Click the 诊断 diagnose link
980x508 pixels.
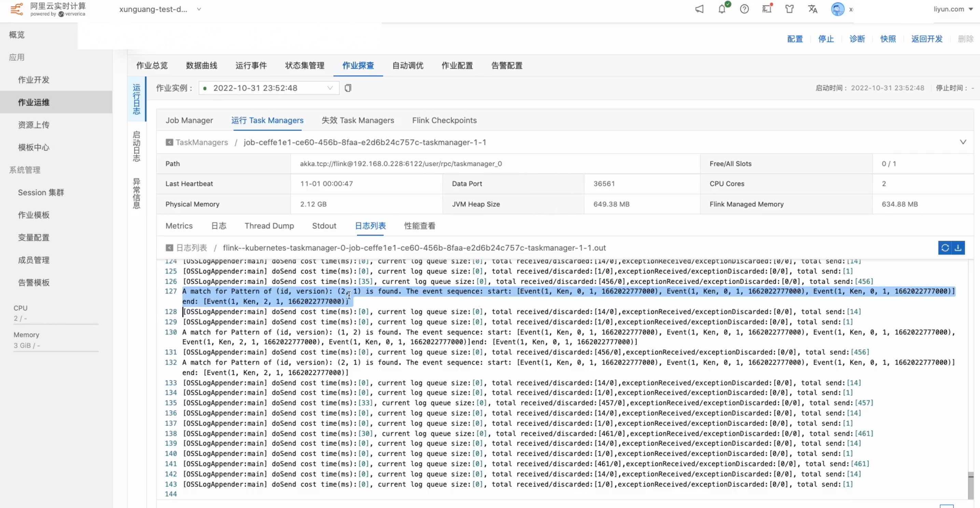pos(857,39)
